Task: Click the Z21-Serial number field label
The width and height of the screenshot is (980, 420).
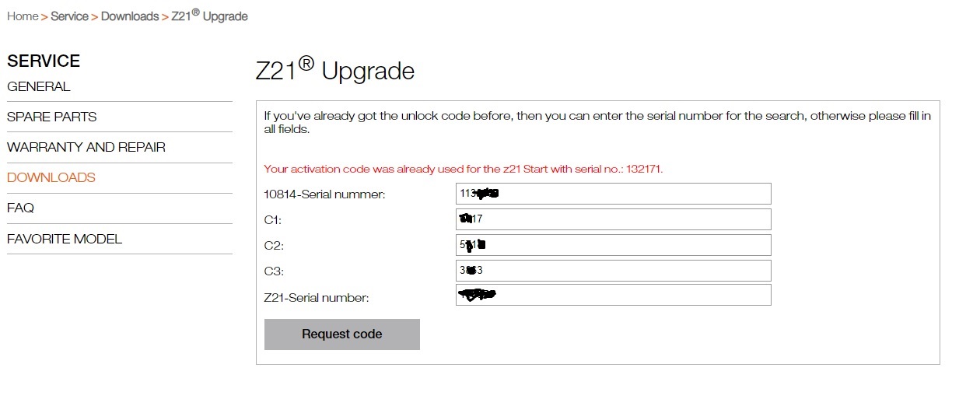Action: coord(317,297)
